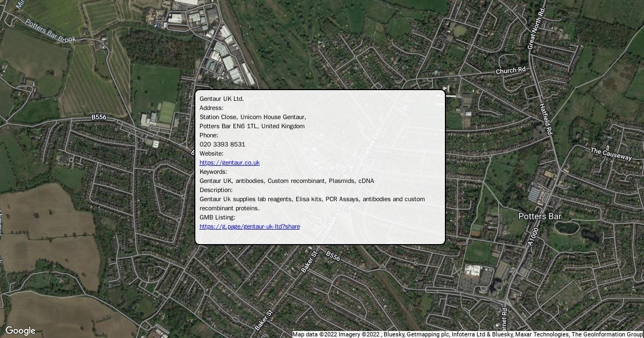Click the B556 label left of the info box

click(99, 117)
